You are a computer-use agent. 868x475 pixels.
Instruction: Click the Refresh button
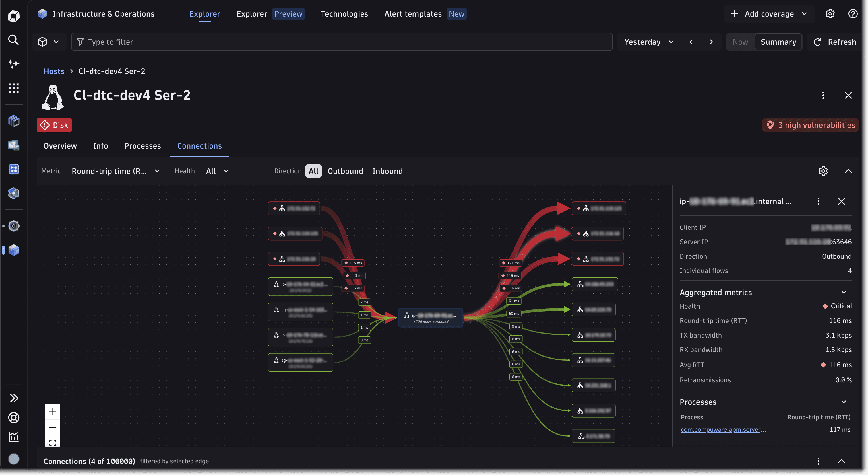(x=835, y=42)
